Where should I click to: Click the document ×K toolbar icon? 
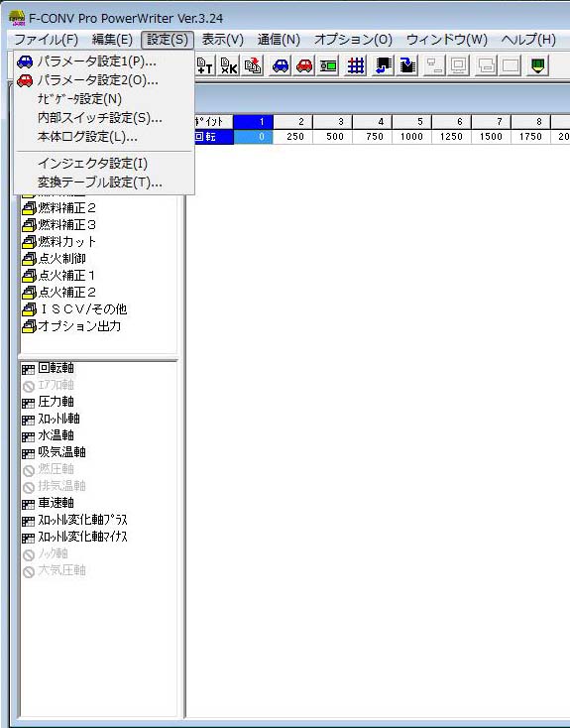228,65
